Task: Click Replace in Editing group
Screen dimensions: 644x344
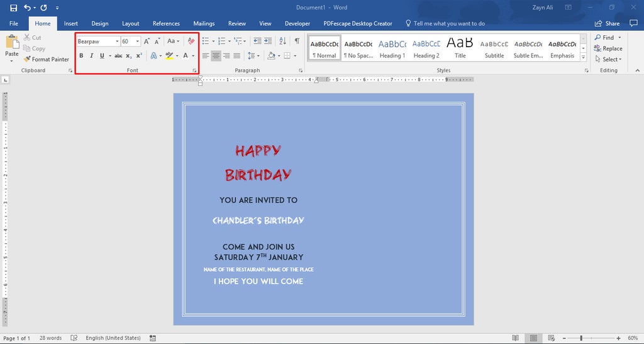Action: 608,48
